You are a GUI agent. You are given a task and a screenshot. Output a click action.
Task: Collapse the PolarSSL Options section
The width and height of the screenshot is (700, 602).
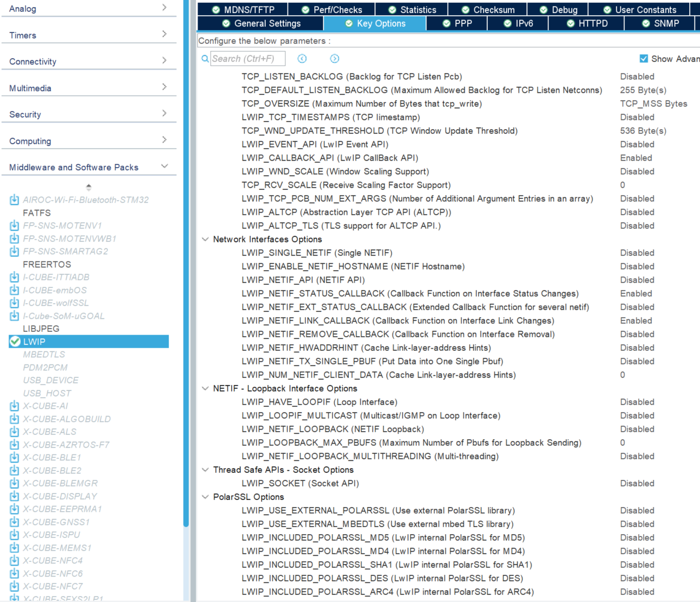coord(205,497)
